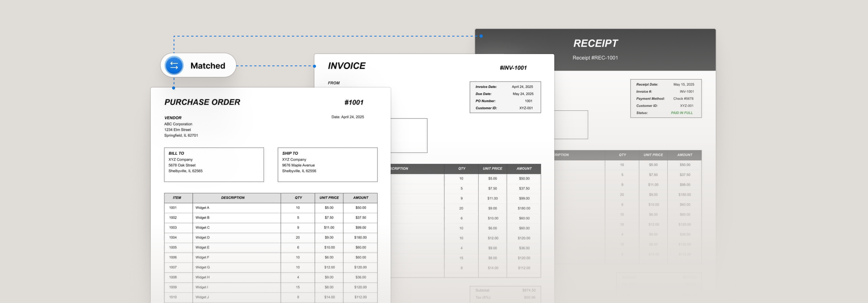The width and height of the screenshot is (868, 303).
Task: Click the blue swap-arrows icon in Matched badge
Action: [x=174, y=65]
